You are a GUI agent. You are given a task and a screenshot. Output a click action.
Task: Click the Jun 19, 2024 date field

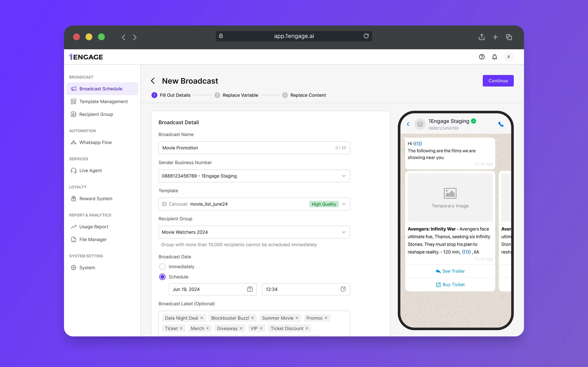(x=213, y=289)
